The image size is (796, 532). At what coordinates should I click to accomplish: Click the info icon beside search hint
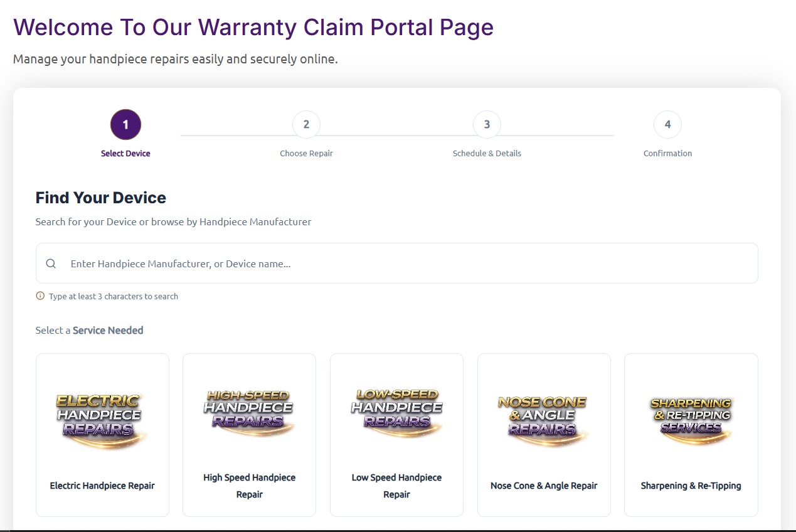click(x=40, y=296)
